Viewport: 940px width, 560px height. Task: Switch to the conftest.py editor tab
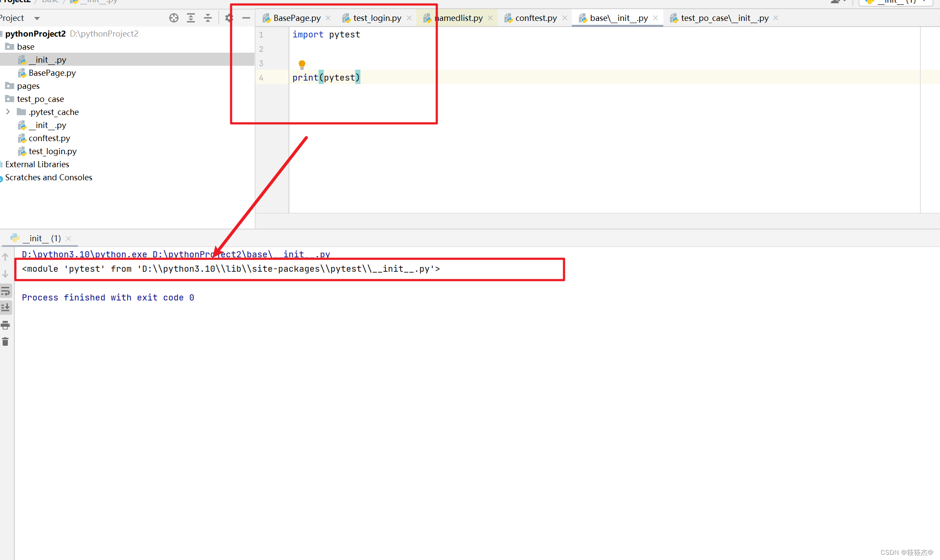[x=536, y=18]
